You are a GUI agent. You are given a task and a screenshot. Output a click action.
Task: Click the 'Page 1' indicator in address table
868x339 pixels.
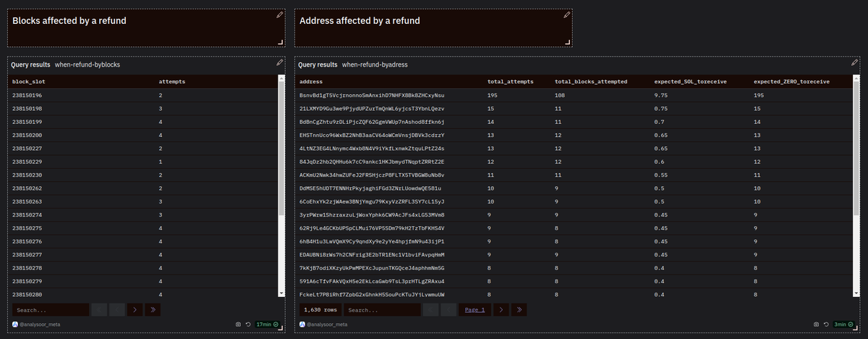tap(475, 310)
